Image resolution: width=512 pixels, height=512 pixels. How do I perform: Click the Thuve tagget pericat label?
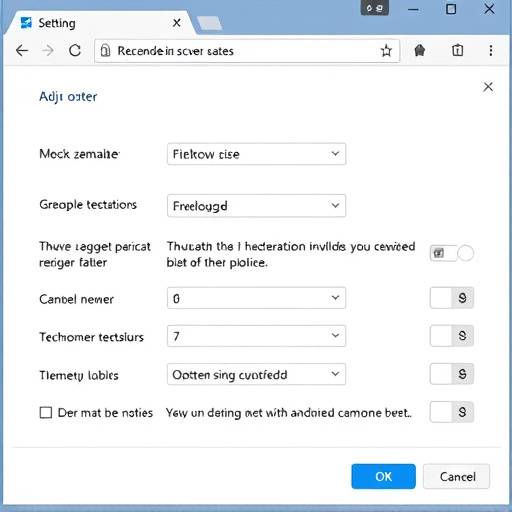click(95, 254)
